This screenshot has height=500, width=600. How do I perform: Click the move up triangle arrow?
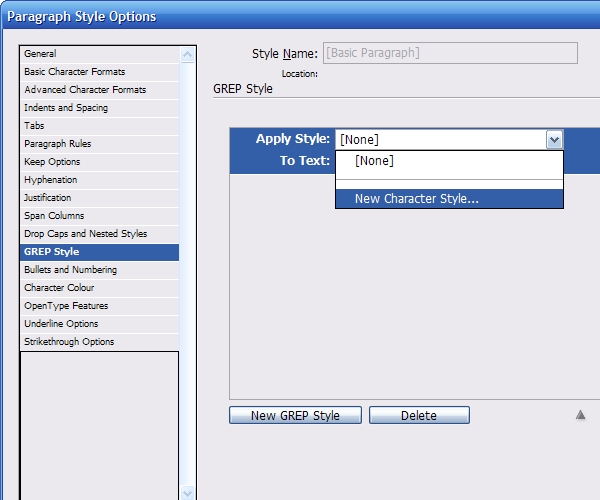coord(580,415)
